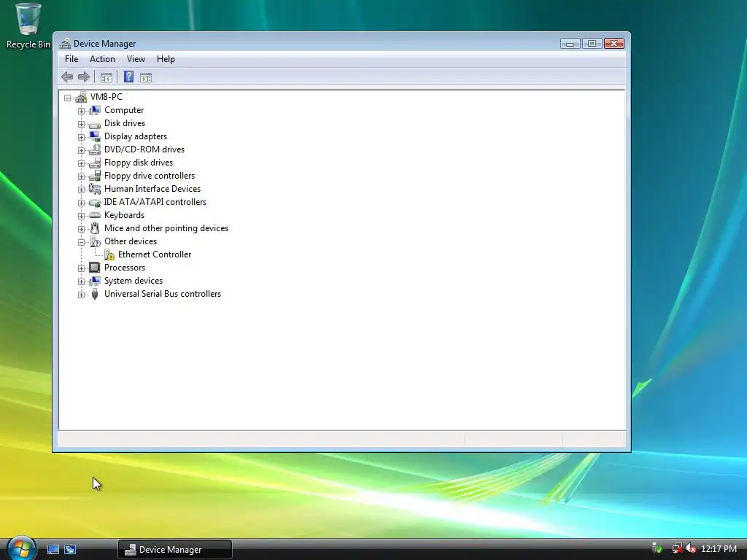
Task: Click the Device Manager taskbar button
Action: (x=175, y=550)
